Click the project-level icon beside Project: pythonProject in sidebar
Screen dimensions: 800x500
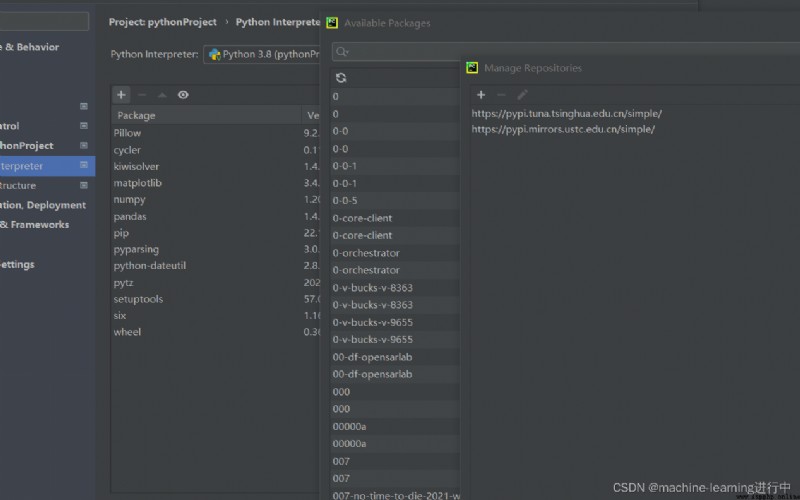[84, 145]
